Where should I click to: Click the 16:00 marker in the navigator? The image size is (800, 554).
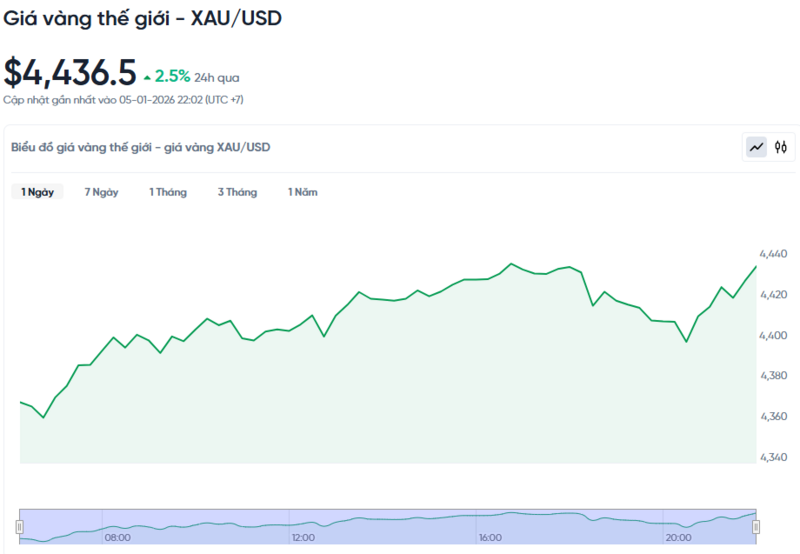490,538
